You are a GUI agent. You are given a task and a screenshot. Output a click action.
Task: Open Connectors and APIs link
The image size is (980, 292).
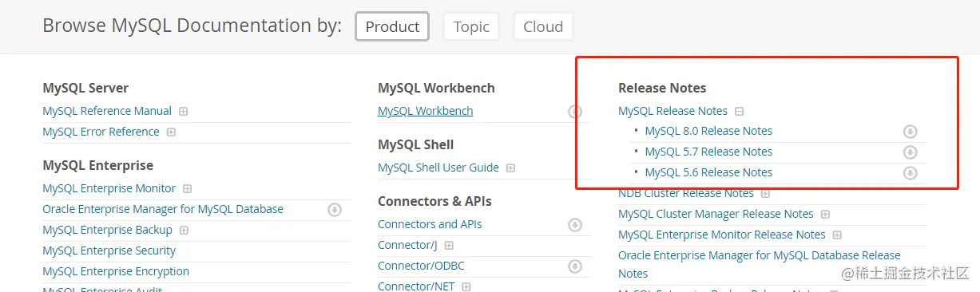[x=430, y=224]
